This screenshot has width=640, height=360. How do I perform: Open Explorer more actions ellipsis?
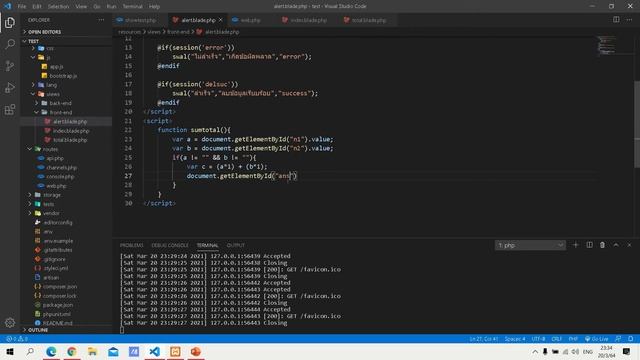[101, 20]
